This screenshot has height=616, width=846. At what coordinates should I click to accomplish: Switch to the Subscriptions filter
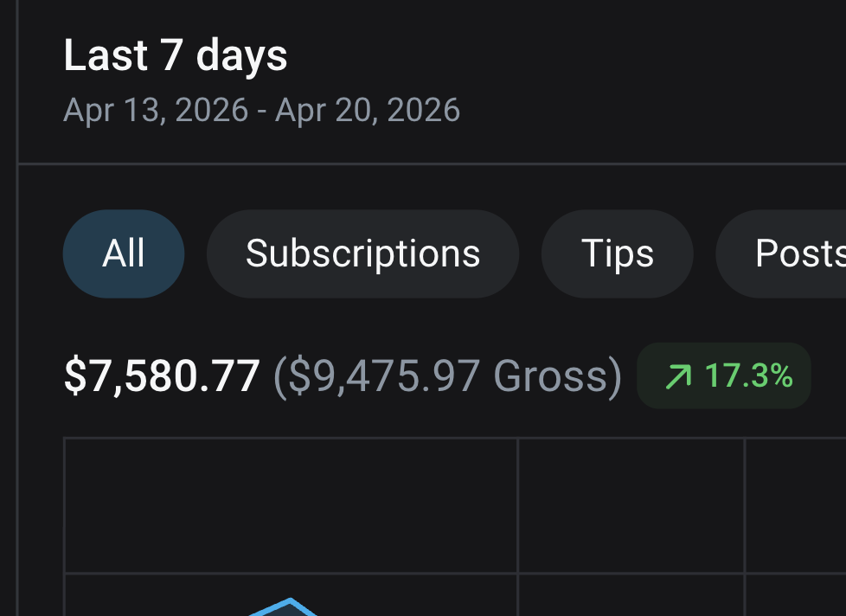(362, 253)
